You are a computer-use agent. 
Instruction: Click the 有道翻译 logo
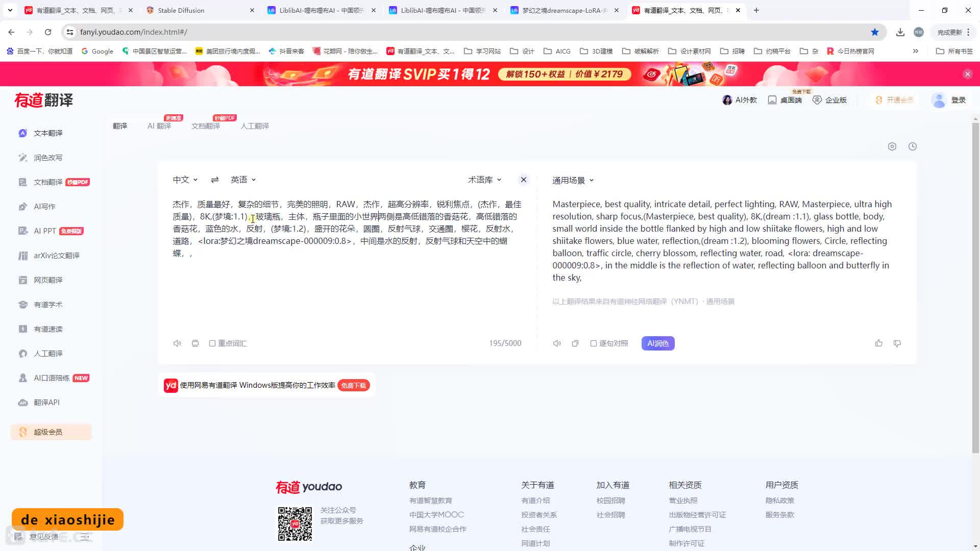44,100
